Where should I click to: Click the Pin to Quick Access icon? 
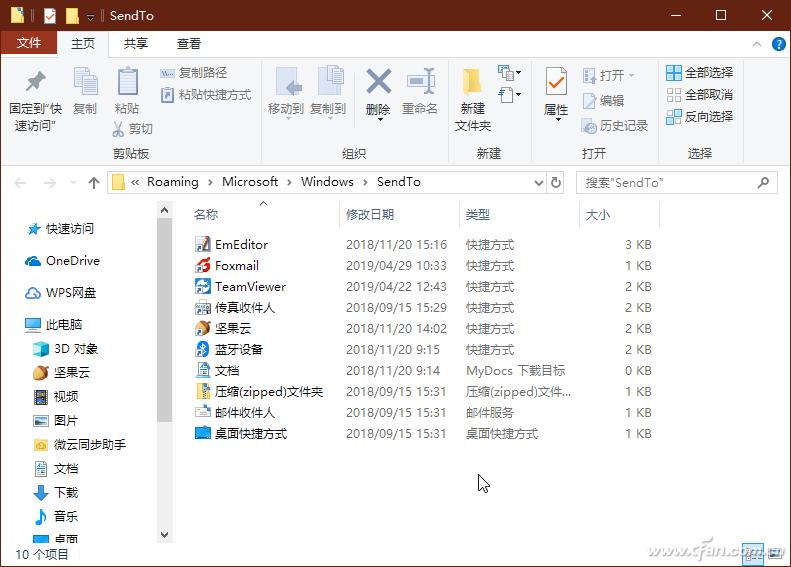pyautogui.click(x=35, y=83)
